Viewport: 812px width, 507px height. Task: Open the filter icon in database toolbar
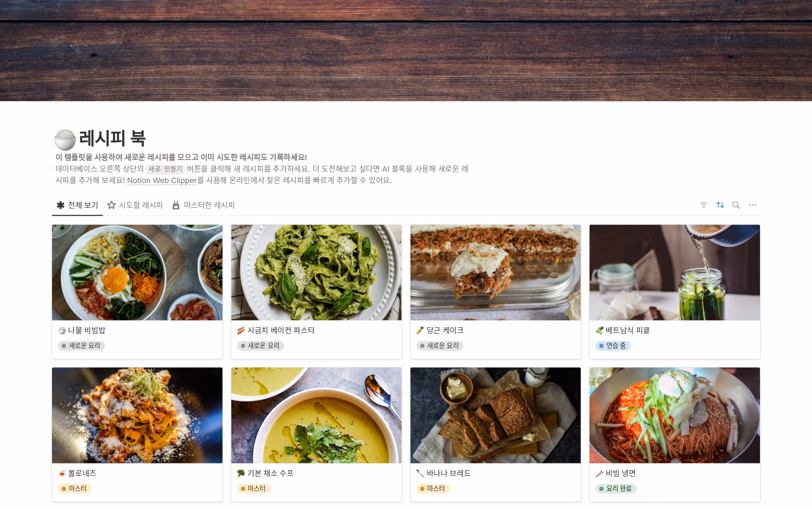704,205
